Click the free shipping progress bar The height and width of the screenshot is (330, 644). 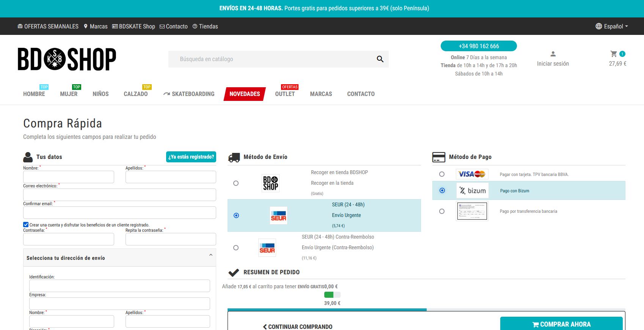click(332, 295)
